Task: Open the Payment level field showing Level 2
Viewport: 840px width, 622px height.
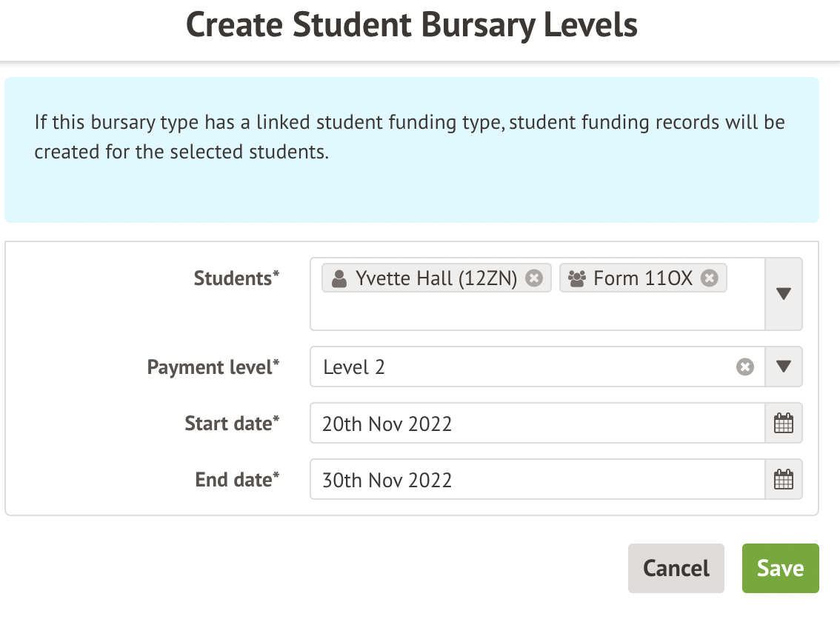Action: (519, 367)
